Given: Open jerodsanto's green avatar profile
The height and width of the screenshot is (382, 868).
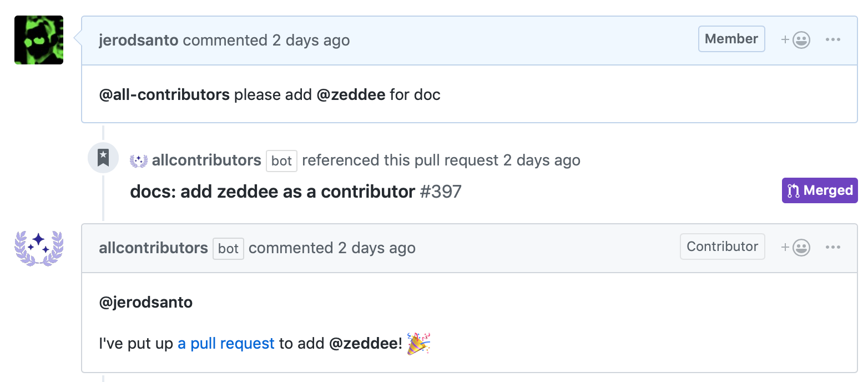Looking at the screenshot, I should click(39, 40).
